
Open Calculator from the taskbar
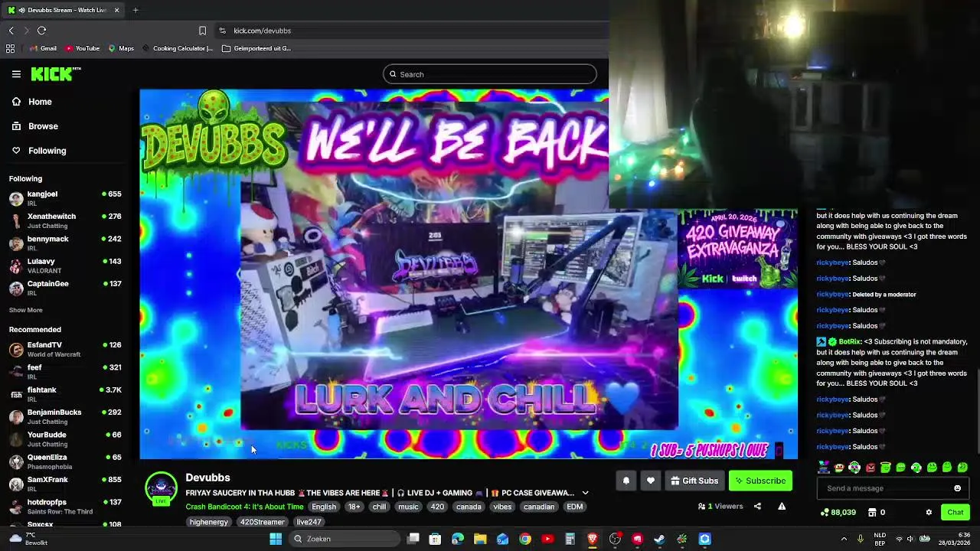point(570,539)
